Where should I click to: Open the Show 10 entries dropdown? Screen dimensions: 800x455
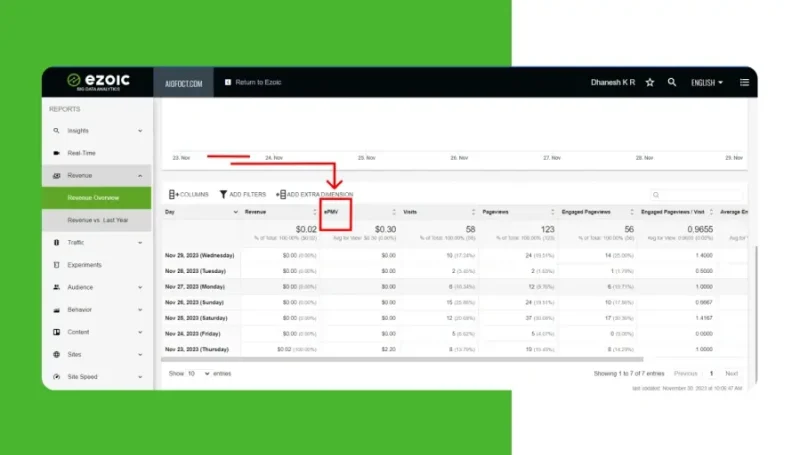198,373
